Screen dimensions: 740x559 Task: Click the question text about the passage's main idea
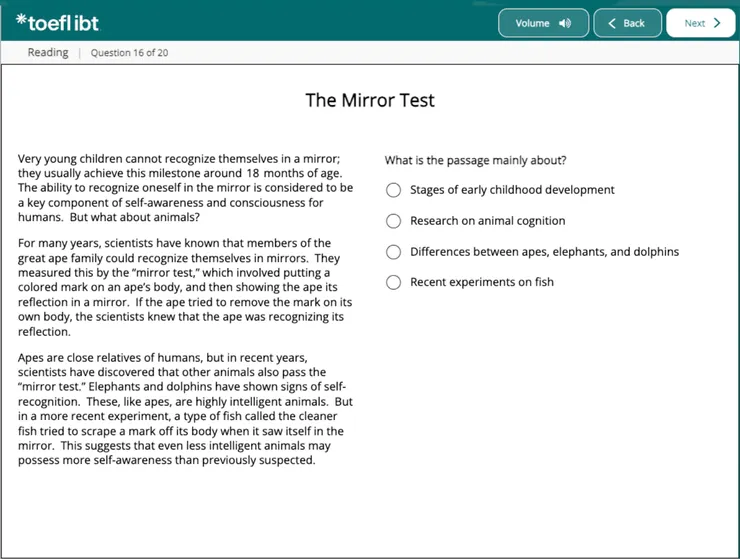pos(475,160)
